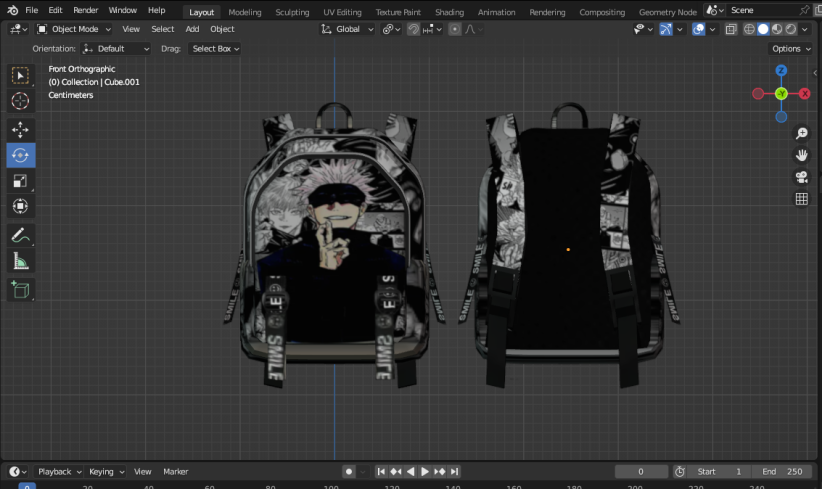
Task: Open the Help menu
Action: (x=156, y=10)
